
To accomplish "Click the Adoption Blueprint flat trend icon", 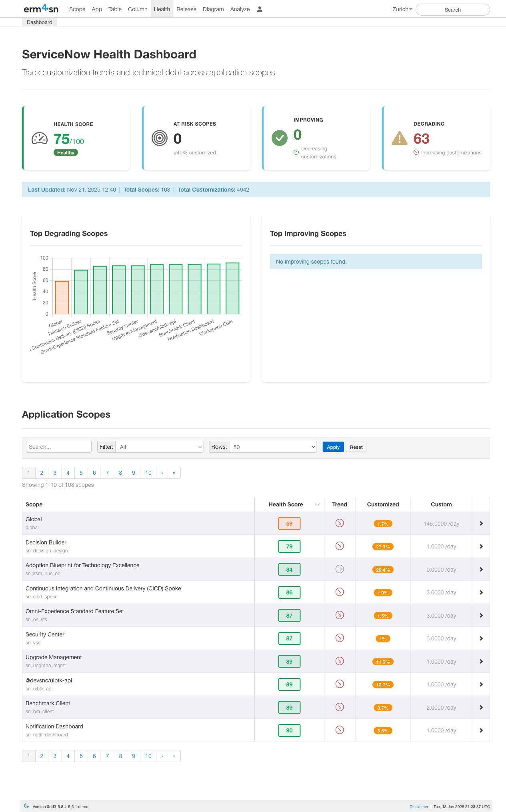I will click(x=340, y=569).
